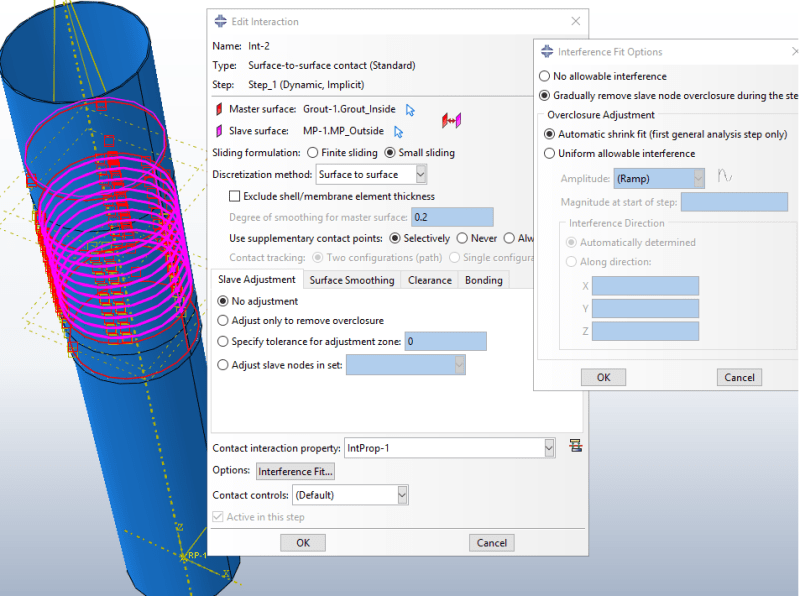This screenshot has height=596, width=800.
Task: Click the amplitude curve create icon
Action: tap(724, 176)
